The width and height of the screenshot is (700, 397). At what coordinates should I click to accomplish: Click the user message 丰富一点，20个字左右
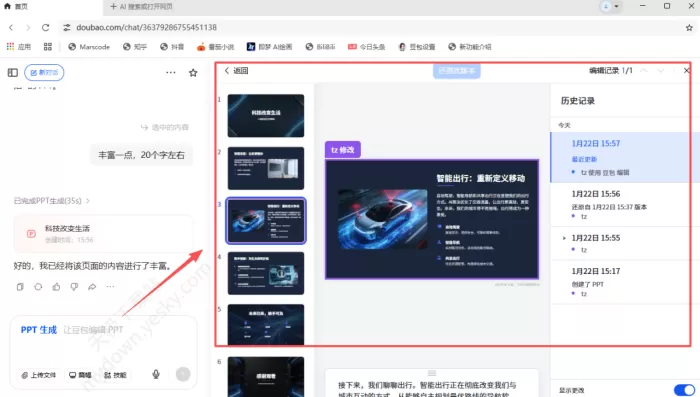141,155
